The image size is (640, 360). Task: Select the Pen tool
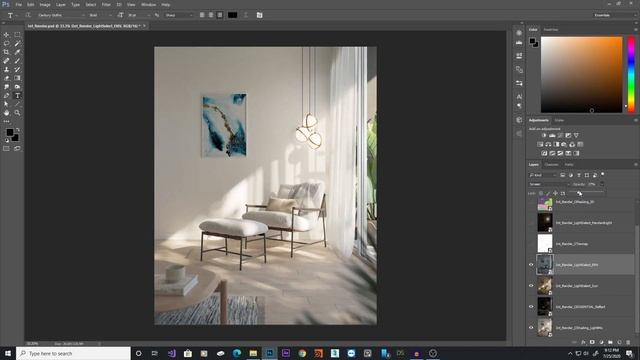(6, 96)
